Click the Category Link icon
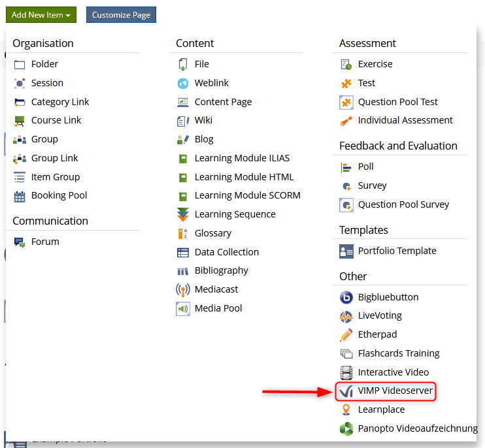 coord(20,103)
